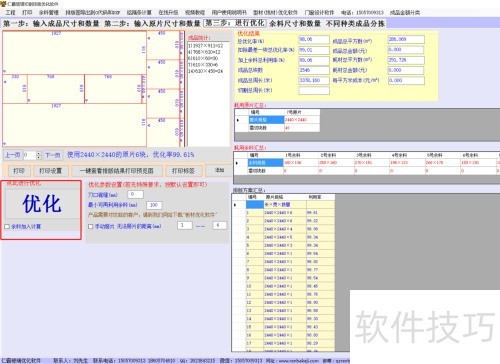The height and width of the screenshot is (364, 500).
Task: Switch to 第二步 输入原片尺寸和数量 tab
Action: [x=152, y=23]
